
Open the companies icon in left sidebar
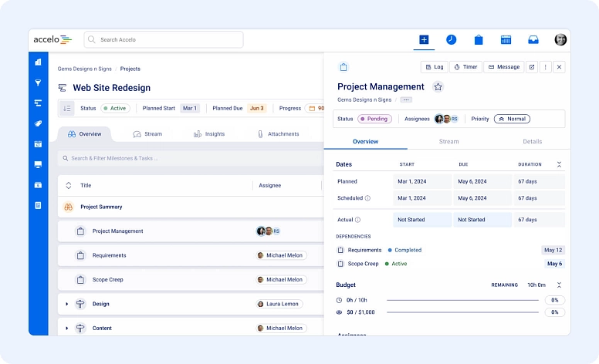pos(38,62)
